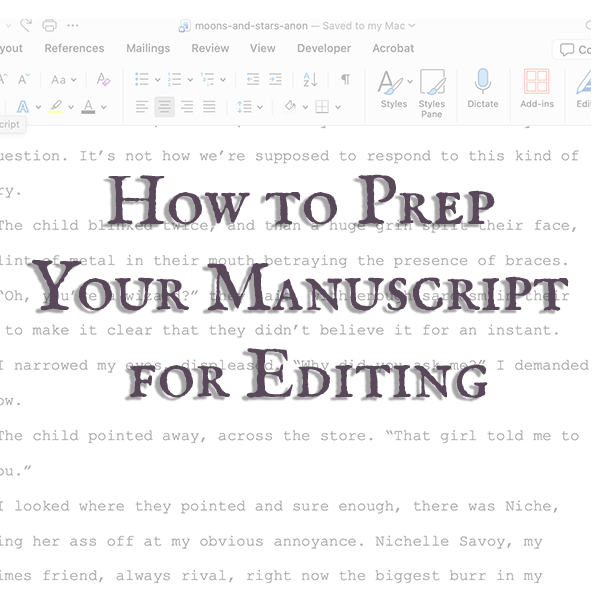Switch to the Mailings tab
Image resolution: width=600 pixels, height=600 pixels.
148,48
